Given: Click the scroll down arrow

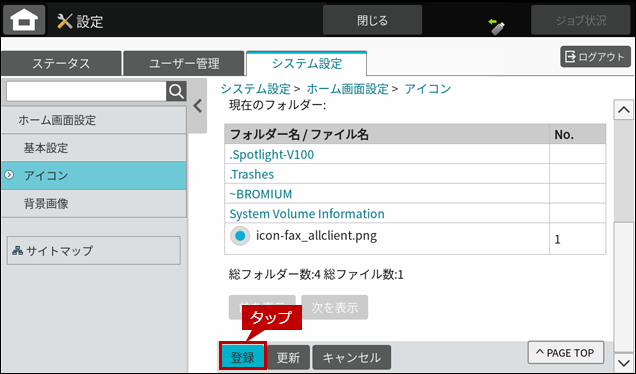Looking at the screenshot, I should point(623,362).
